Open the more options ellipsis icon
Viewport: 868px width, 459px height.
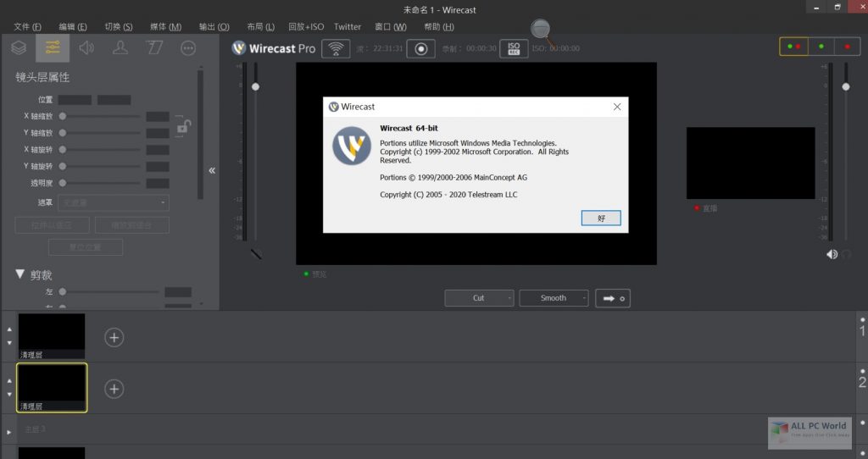coord(188,48)
